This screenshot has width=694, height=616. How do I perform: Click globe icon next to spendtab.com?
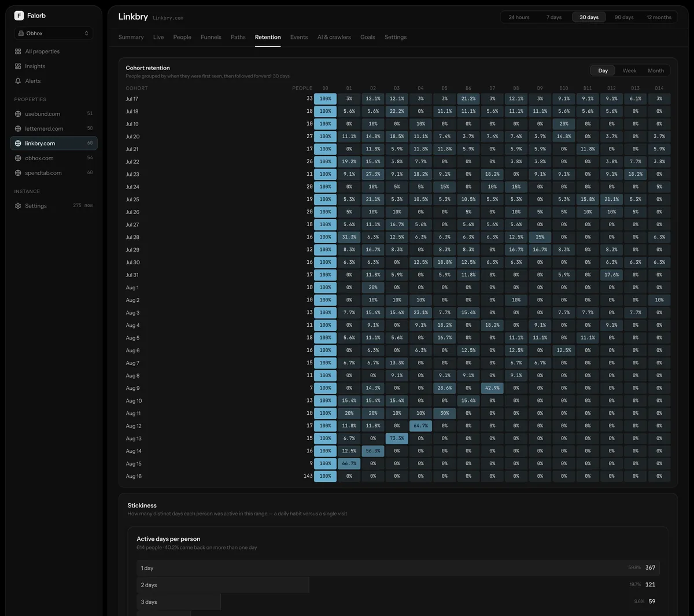[18, 173]
